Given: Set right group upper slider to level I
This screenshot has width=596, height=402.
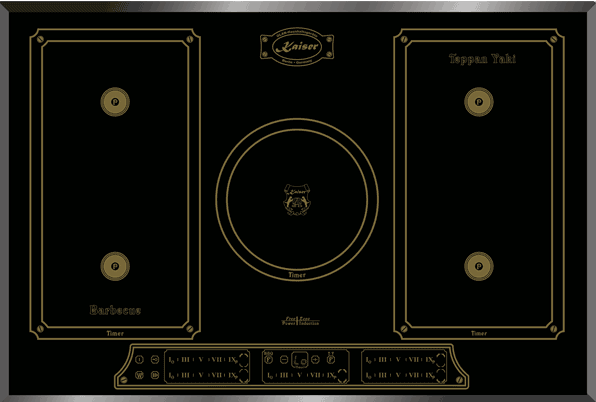Looking at the screenshot, I should point(368,360).
